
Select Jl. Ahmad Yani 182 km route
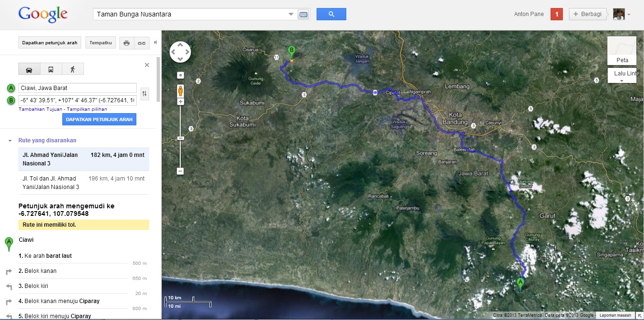click(x=84, y=159)
